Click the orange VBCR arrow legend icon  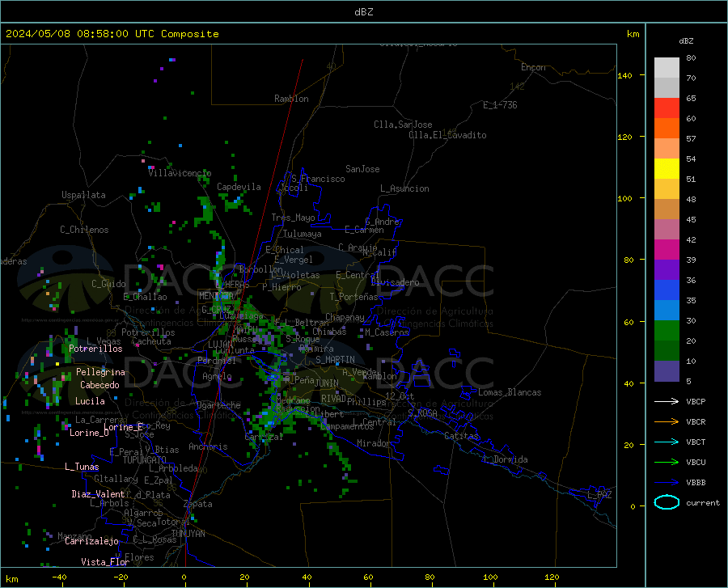667,422
